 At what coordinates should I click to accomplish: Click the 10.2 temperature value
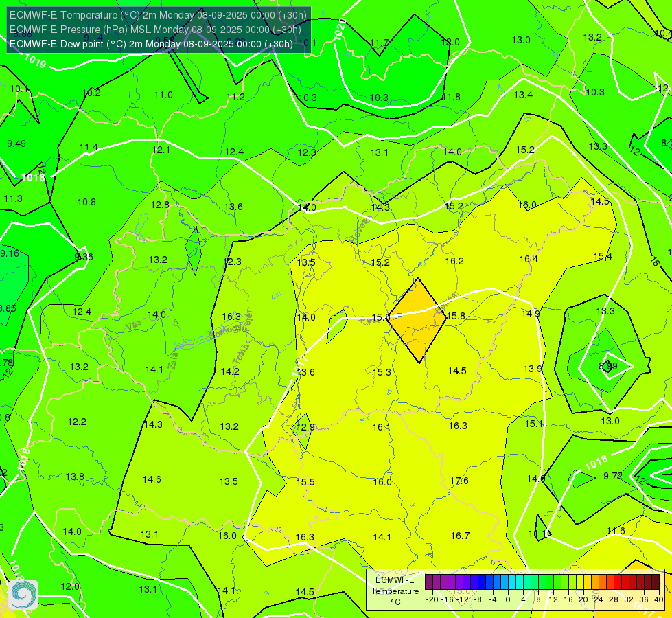[91, 93]
